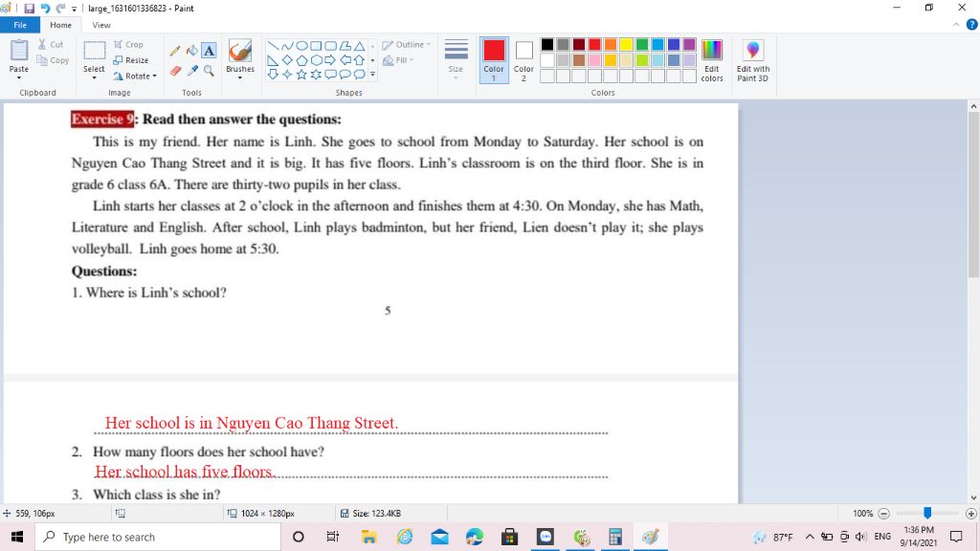Select the Eraser tool
This screenshot has width=980, height=551.
[x=175, y=71]
